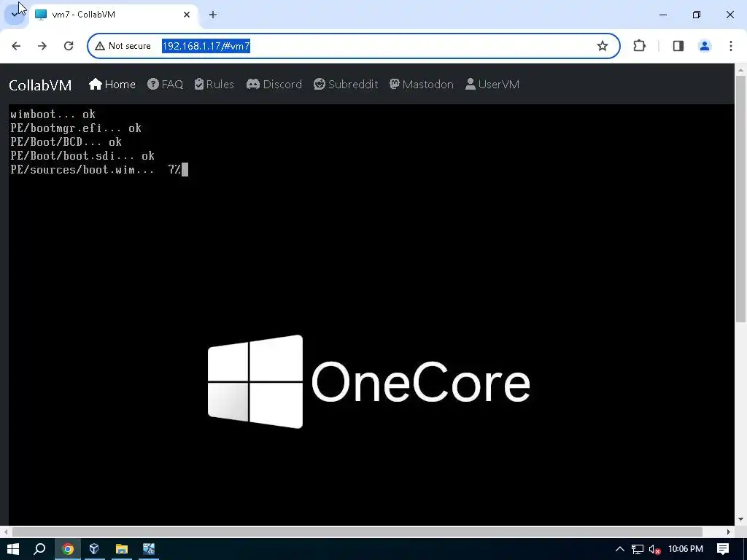The image size is (747, 560).
Task: Open the browser extensions puzzle icon
Action: click(639, 46)
